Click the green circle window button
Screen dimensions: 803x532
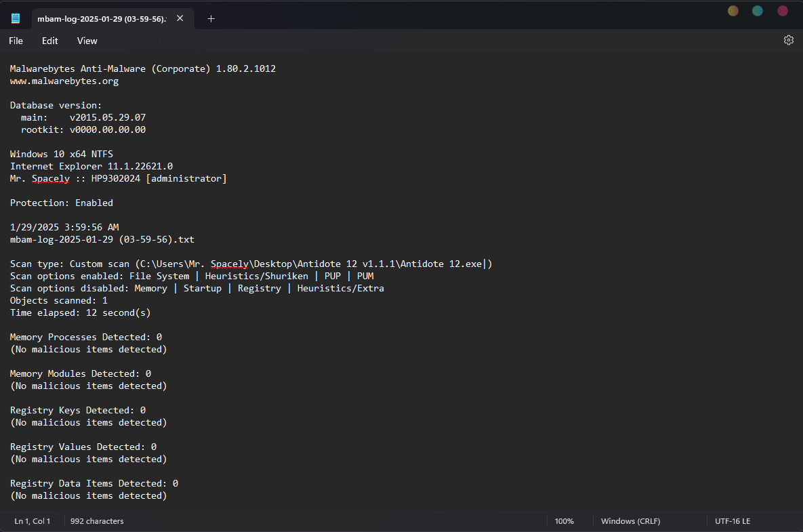[x=758, y=11]
